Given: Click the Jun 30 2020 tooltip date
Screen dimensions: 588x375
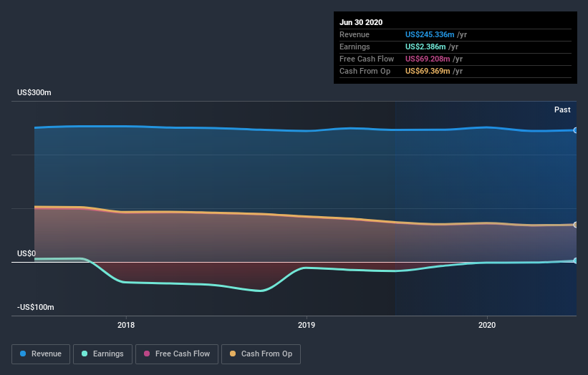Looking at the screenshot, I should 361,22.
